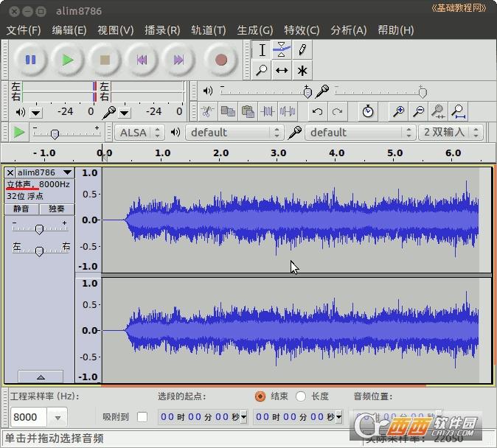Screen dimensions: 497x448
Task: Mute the track with 静音 button
Action: click(x=22, y=209)
